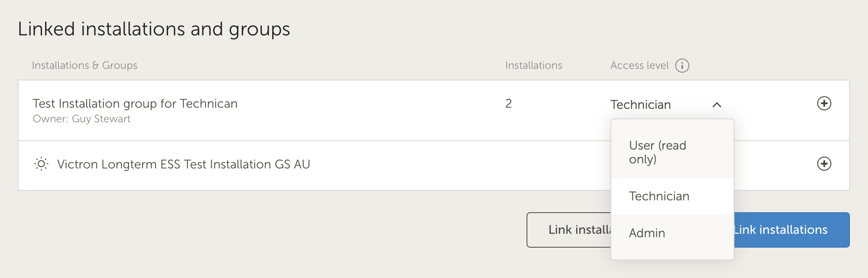Open Victron Longterm ESS Test Installation GS AU
This screenshot has height=278, width=868.
tap(184, 164)
